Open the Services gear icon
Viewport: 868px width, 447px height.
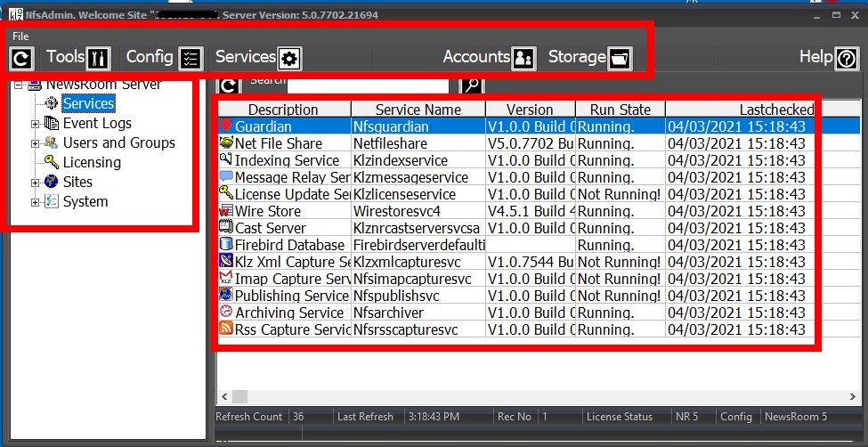point(289,58)
